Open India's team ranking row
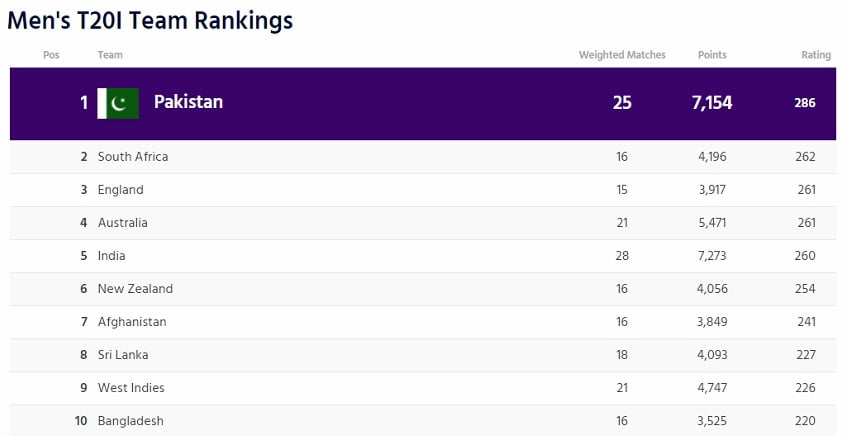This screenshot has height=440, width=847. pos(112,256)
